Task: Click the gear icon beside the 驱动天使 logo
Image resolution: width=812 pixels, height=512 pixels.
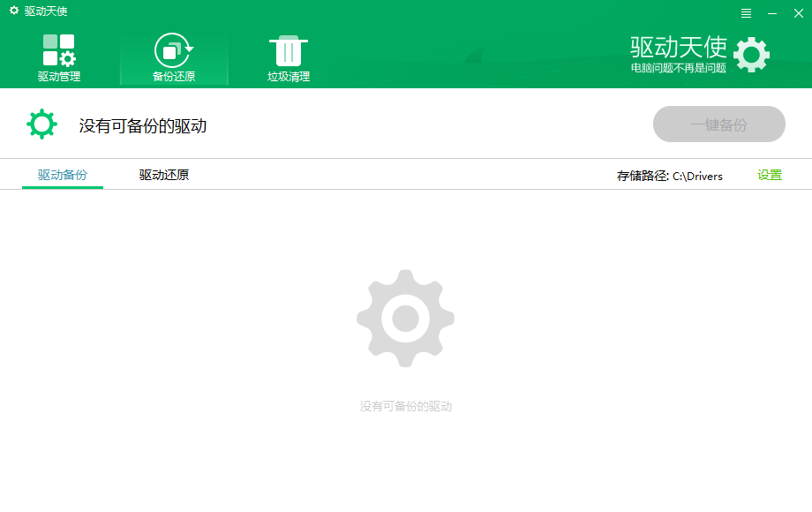Action: 752,55
